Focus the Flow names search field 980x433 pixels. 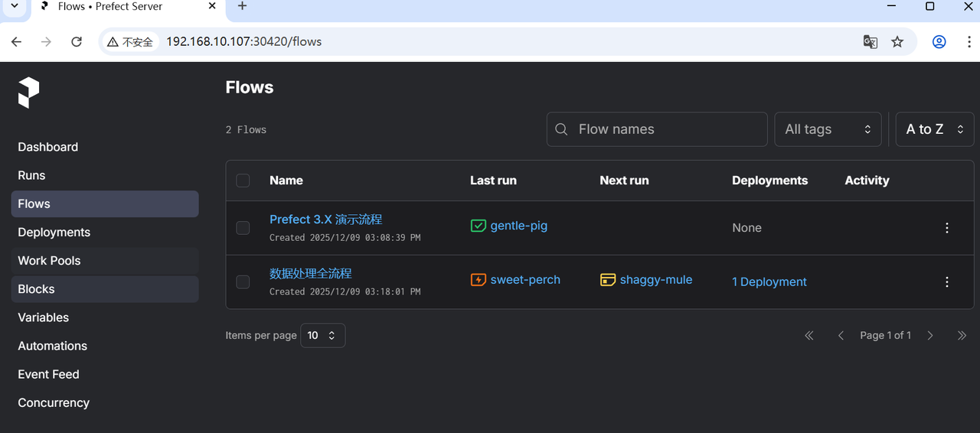click(657, 129)
